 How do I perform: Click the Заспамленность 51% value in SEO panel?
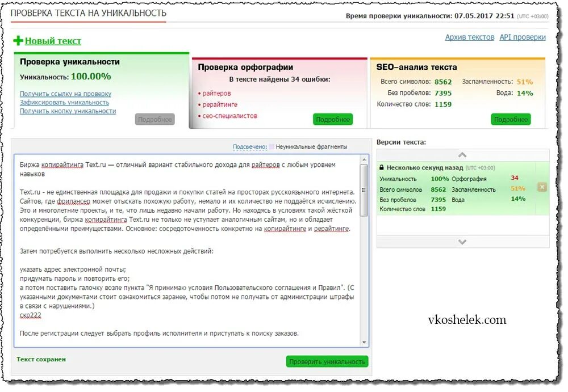point(524,82)
